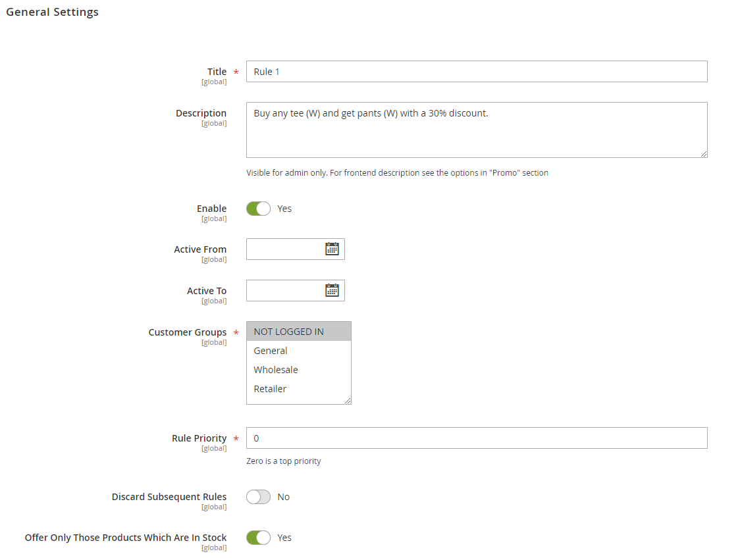This screenshot has width=742, height=560.
Task: Toggle Offer Only In Stock Products switch
Action: [258, 538]
